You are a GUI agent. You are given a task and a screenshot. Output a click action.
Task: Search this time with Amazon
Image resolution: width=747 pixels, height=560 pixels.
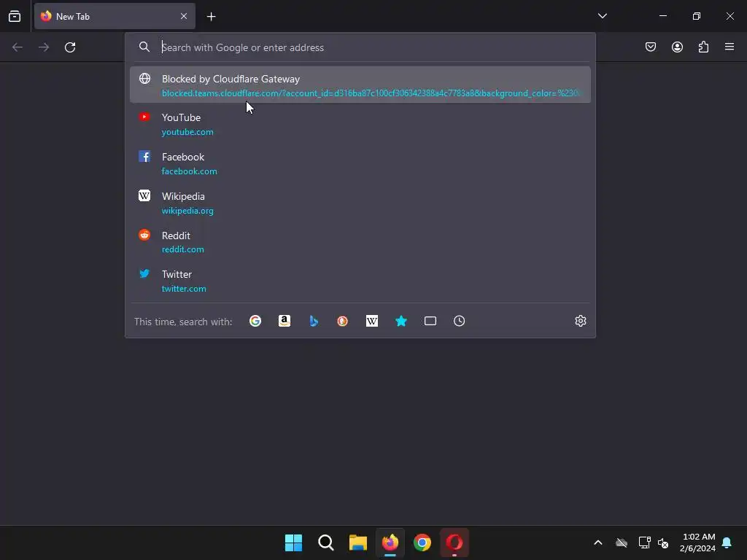[x=285, y=321]
